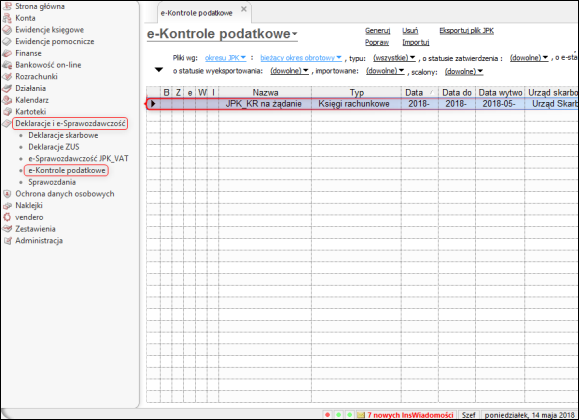Click the Finanse sidebar icon
The image size is (579, 420).
point(7,53)
